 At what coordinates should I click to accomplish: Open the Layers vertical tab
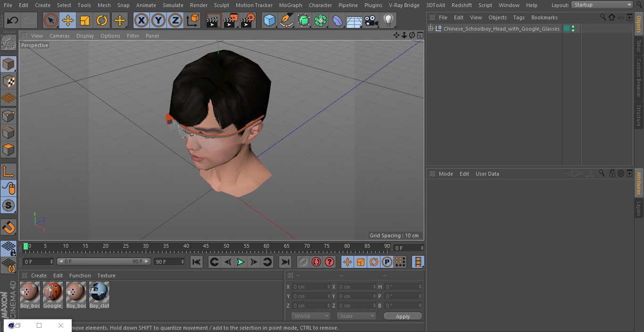639,209
